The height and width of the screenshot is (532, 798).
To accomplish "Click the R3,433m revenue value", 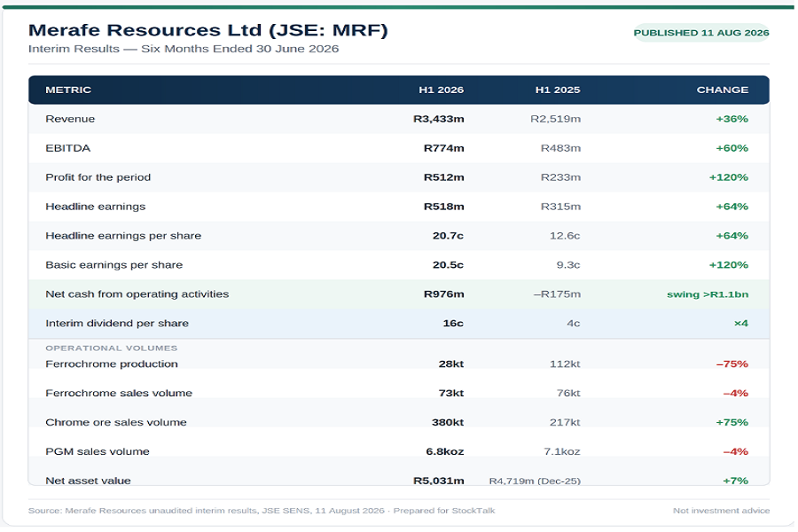I will [x=439, y=119].
